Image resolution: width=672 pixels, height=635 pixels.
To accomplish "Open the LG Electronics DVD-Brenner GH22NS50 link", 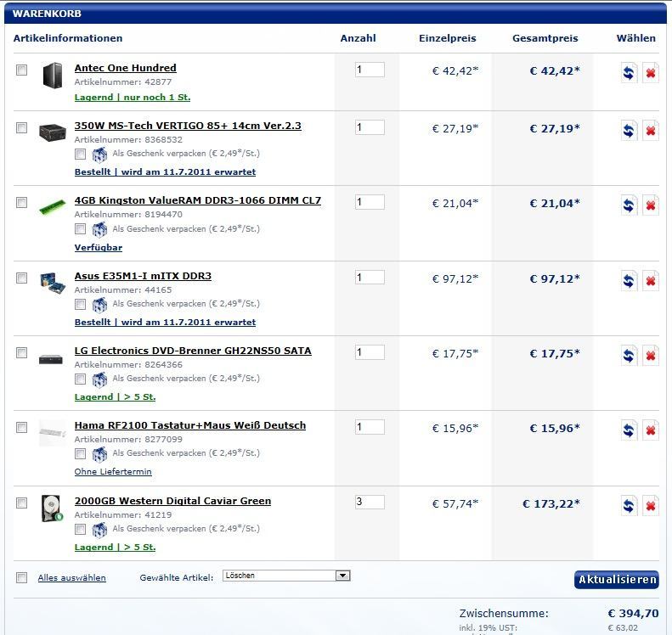I will pyautogui.click(x=193, y=351).
